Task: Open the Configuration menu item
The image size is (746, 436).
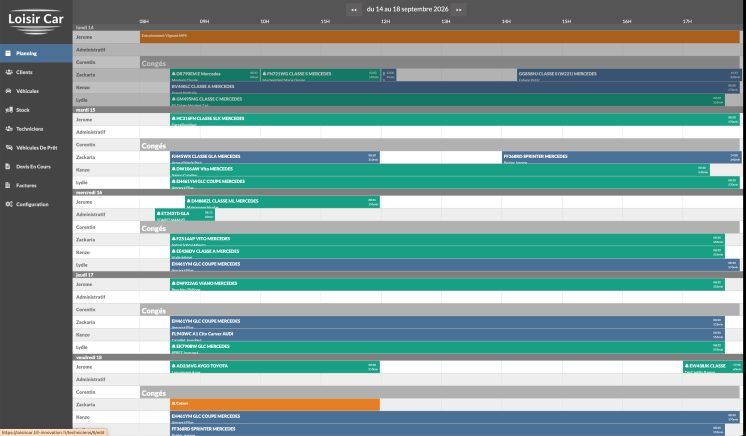Action: pos(36,204)
